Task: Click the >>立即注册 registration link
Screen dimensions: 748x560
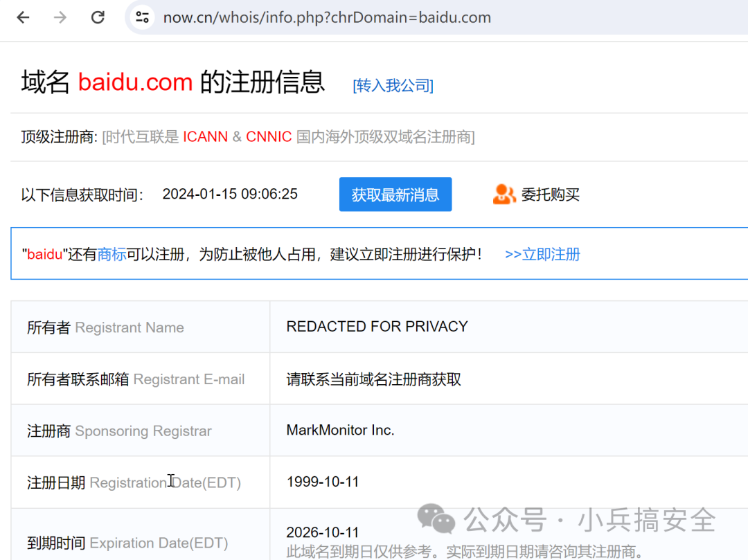Action: coord(542,254)
